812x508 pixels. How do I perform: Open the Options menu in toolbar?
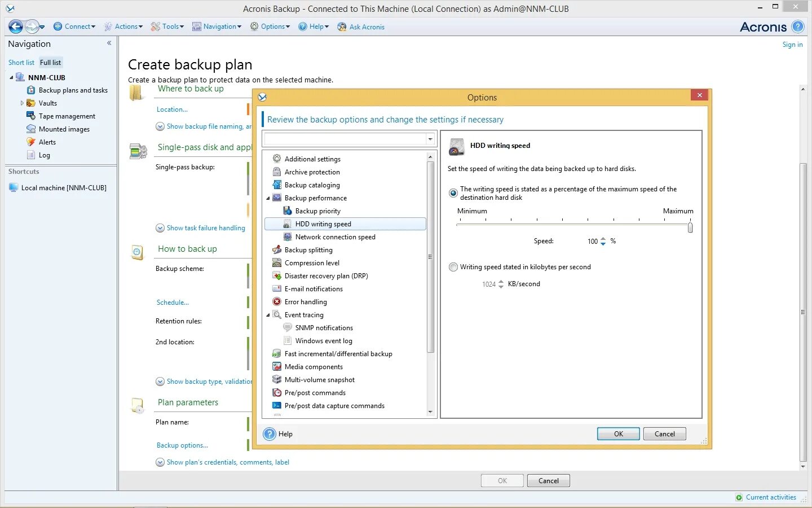click(270, 27)
